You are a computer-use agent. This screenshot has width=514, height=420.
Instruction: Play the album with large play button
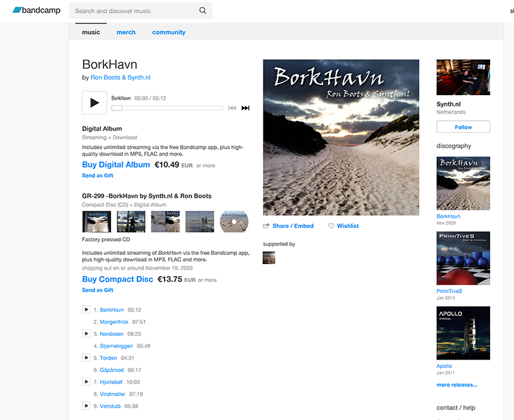[94, 103]
